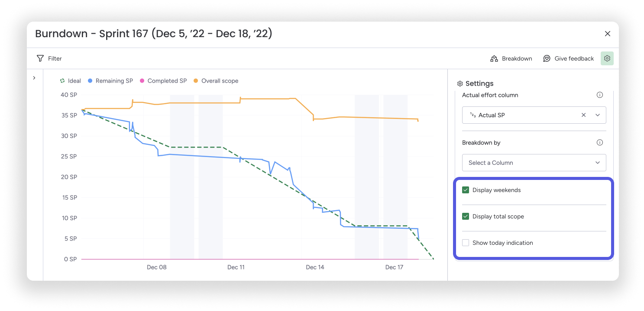
Task: Open the Actual SP dropdown chevron
Action: [598, 115]
